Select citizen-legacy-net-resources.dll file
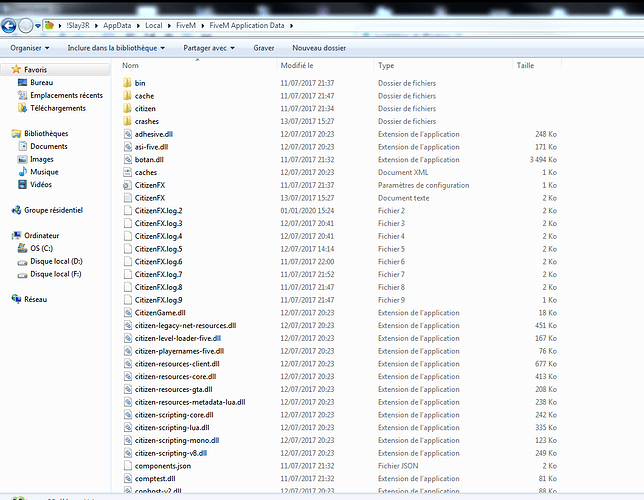644x500 pixels. [x=185, y=325]
